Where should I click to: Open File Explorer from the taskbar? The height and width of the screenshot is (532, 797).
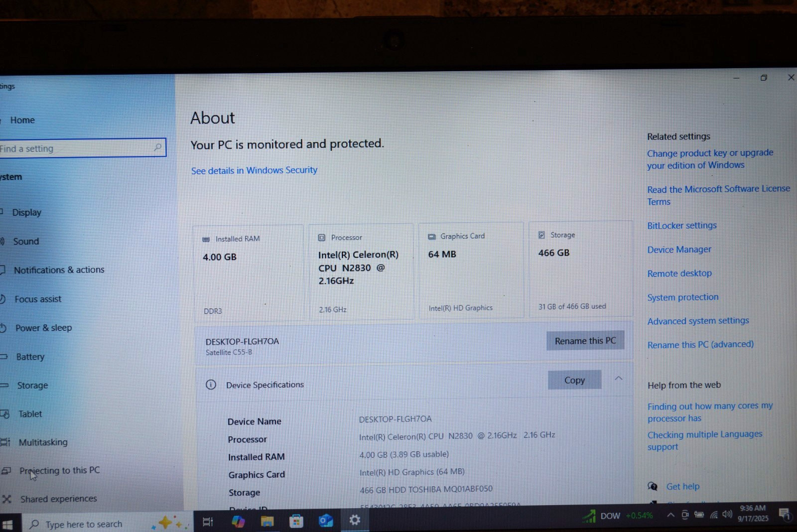[x=267, y=521]
